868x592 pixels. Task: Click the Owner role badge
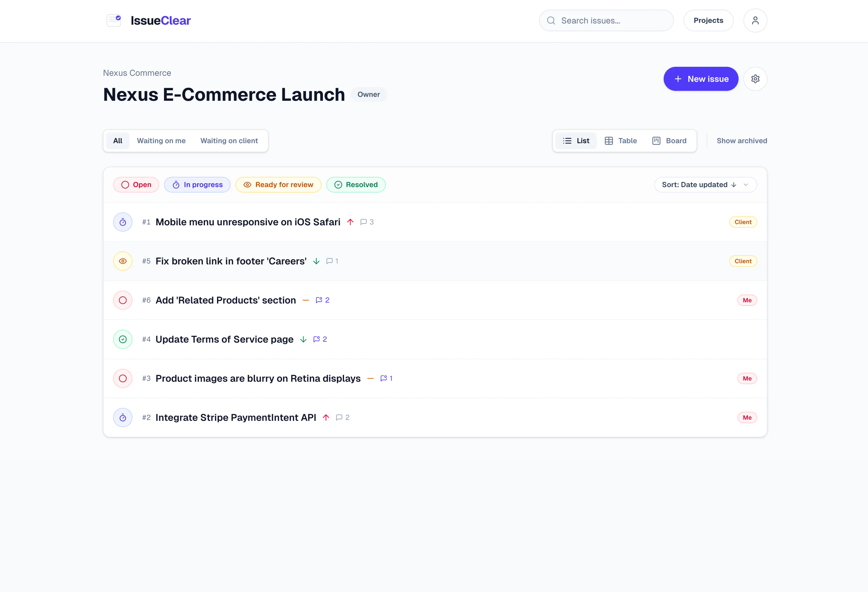[x=368, y=94]
